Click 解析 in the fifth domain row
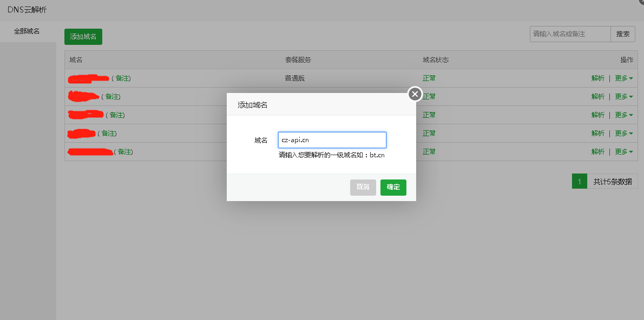 point(597,152)
